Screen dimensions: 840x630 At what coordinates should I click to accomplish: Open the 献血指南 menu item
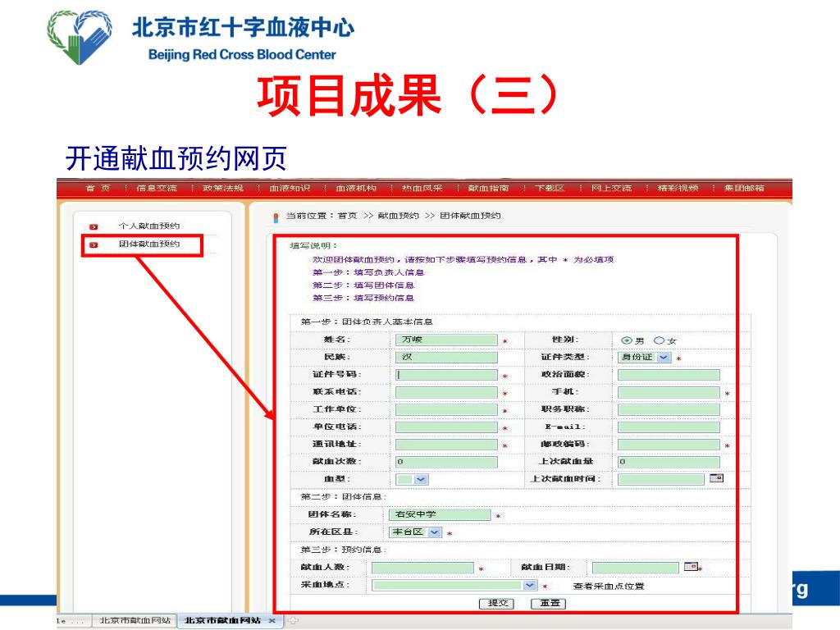(x=488, y=189)
